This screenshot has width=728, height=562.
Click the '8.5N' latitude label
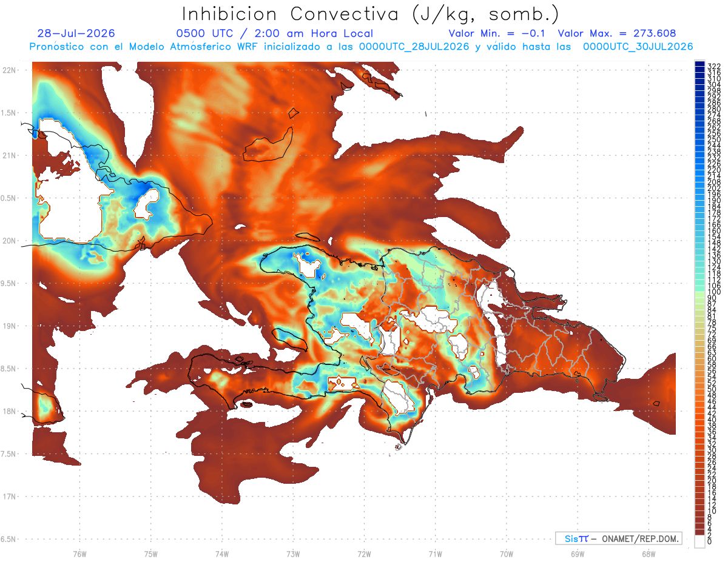pyautogui.click(x=9, y=369)
